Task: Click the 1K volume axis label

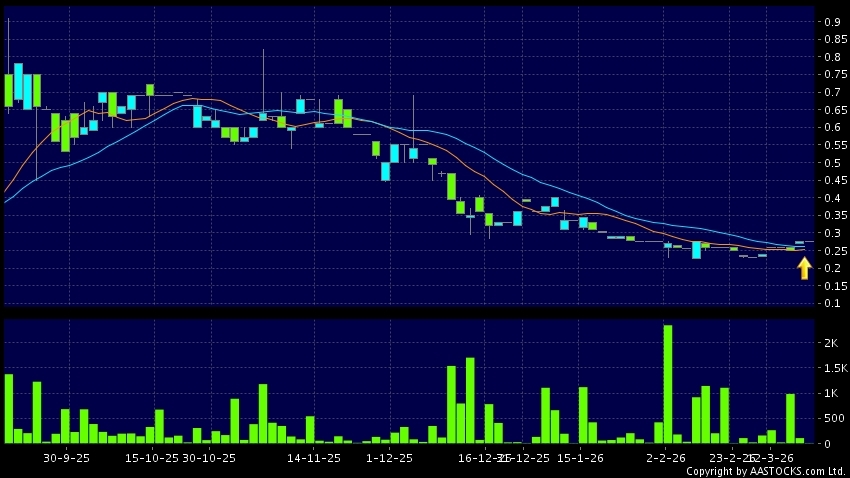Action: [830, 394]
